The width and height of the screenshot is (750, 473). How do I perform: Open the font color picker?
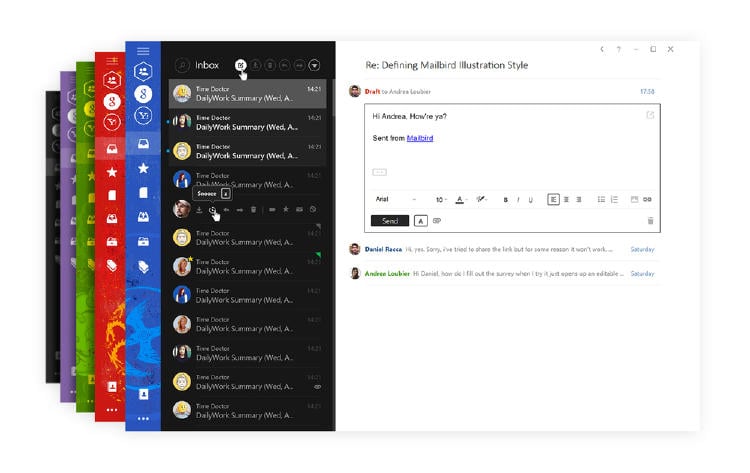pyautogui.click(x=460, y=200)
